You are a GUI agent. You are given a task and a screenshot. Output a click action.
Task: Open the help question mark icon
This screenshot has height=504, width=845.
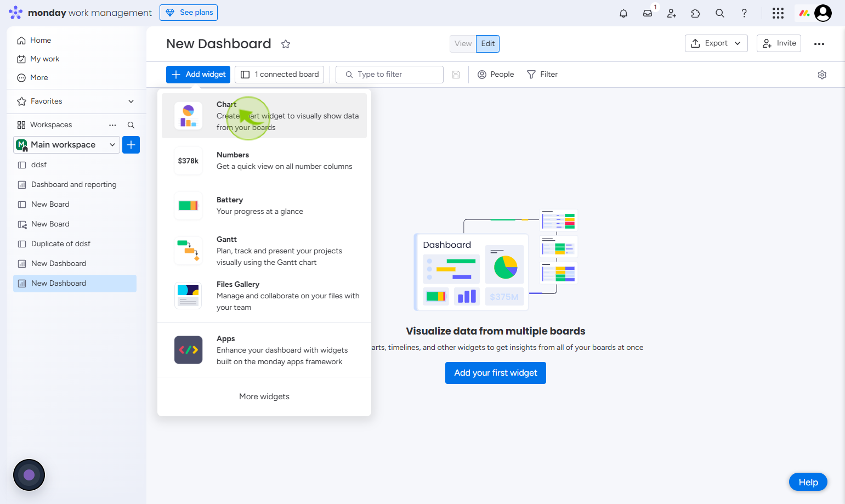pyautogui.click(x=744, y=13)
